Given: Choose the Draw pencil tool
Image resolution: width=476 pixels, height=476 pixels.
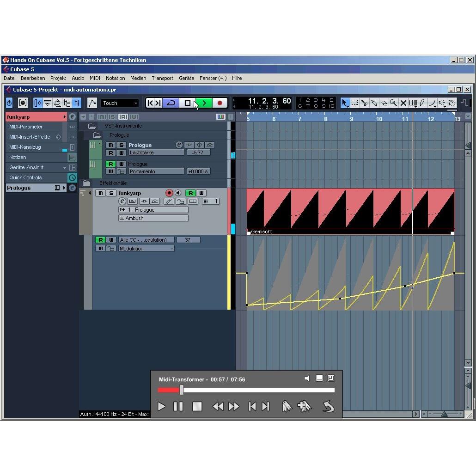Looking at the screenshot, I should (x=422, y=103).
